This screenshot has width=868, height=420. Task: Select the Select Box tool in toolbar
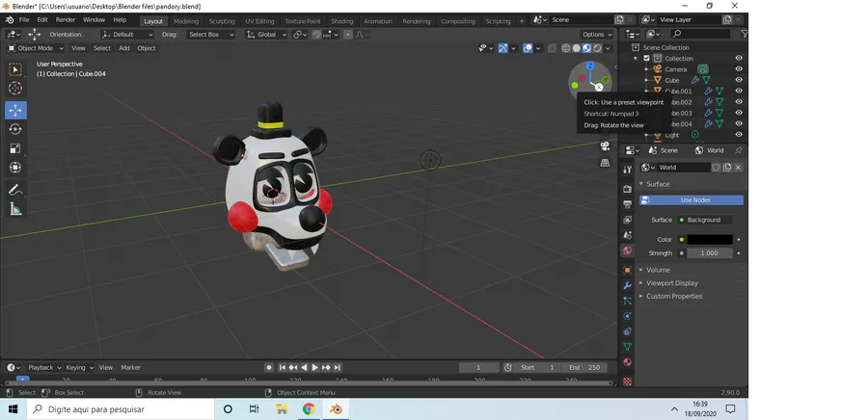(15, 69)
